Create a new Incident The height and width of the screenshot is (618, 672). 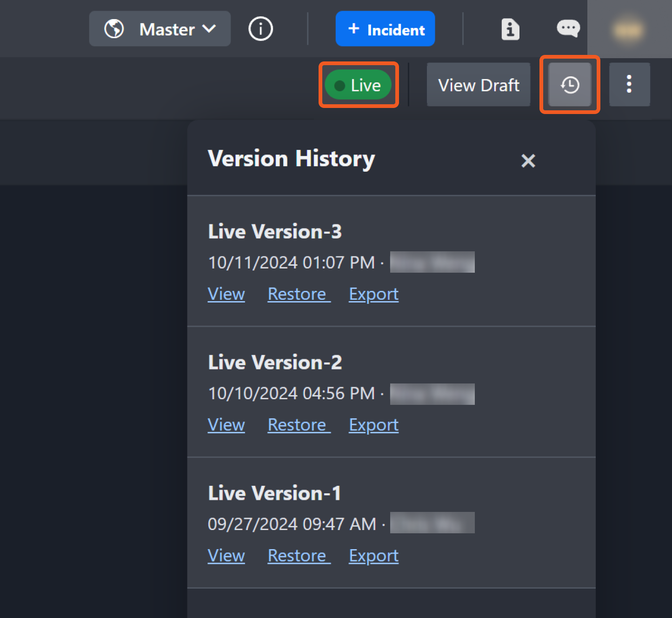click(385, 29)
